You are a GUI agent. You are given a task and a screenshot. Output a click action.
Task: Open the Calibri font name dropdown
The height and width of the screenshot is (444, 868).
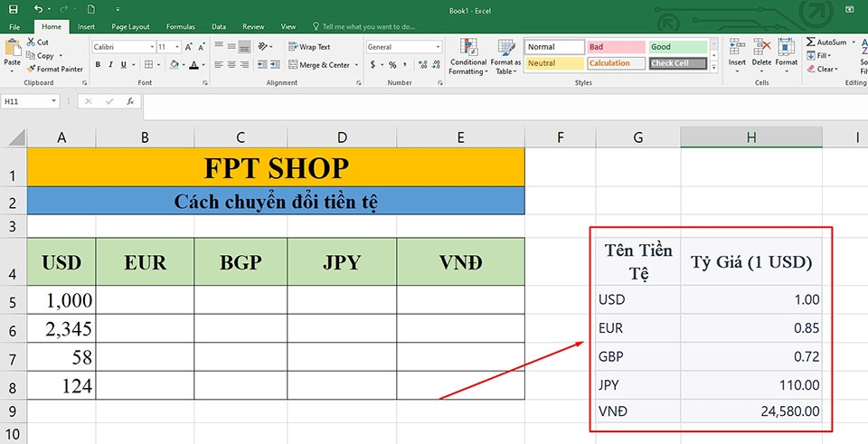pos(152,47)
